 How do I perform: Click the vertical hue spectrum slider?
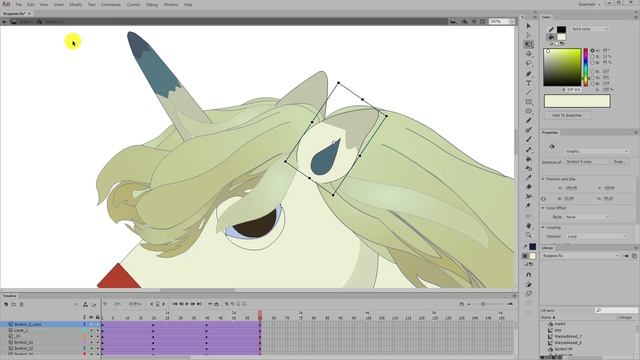pos(586,67)
